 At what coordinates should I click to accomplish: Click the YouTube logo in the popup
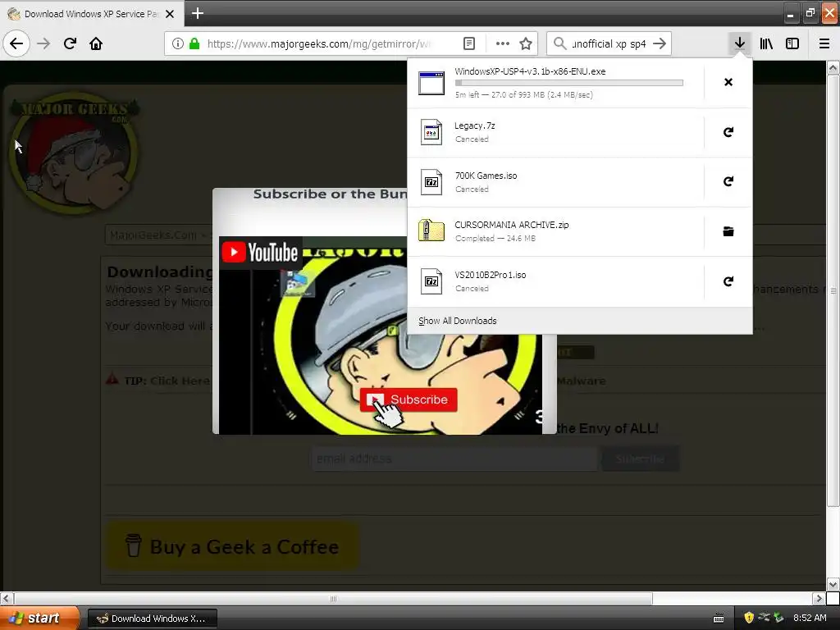tap(260, 252)
